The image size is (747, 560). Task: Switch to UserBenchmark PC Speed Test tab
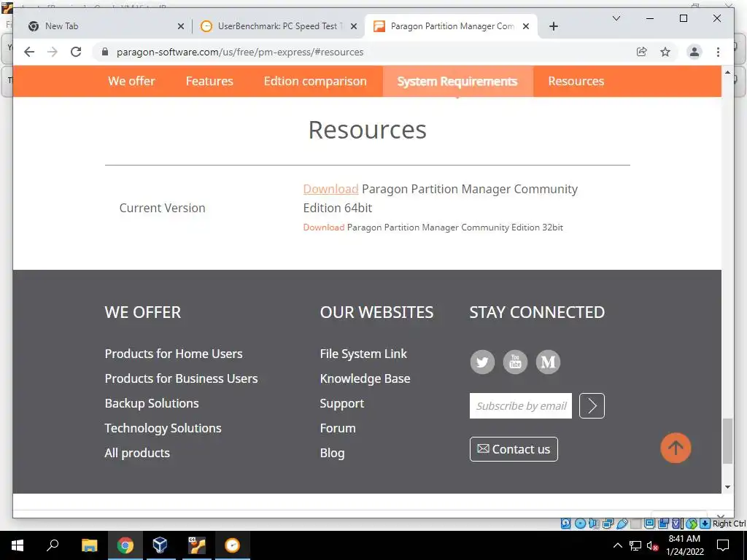point(279,26)
